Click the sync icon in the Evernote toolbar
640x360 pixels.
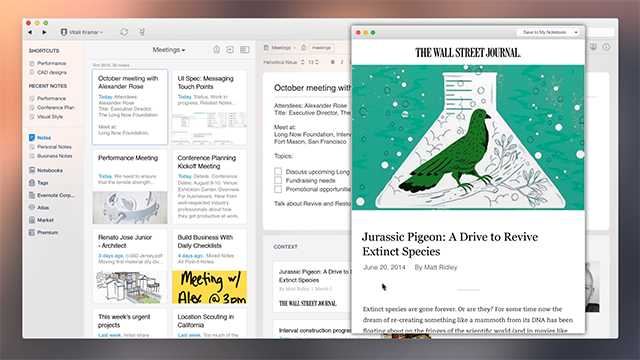[124, 32]
